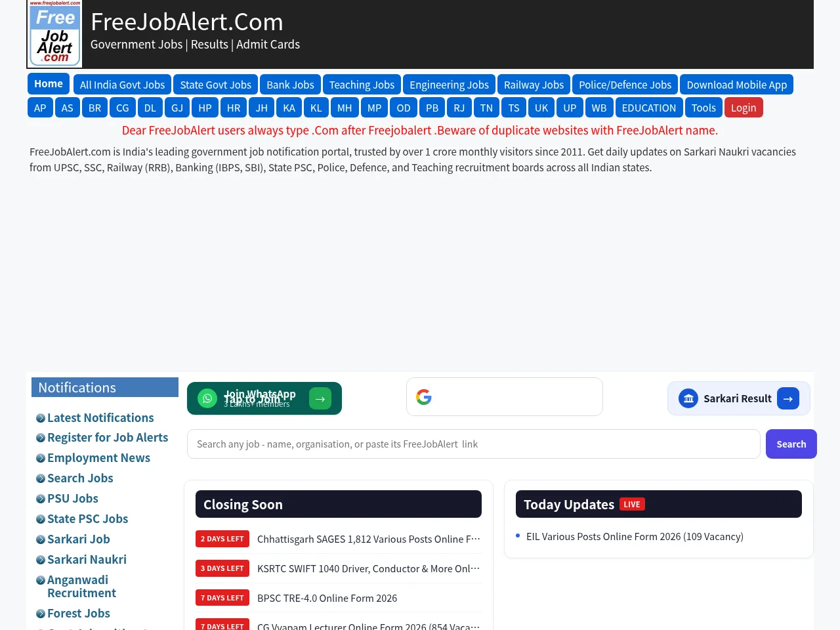Viewport: 840px width, 630px height.
Task: Open EIL Various Posts Online Form 2026
Action: pos(635,536)
